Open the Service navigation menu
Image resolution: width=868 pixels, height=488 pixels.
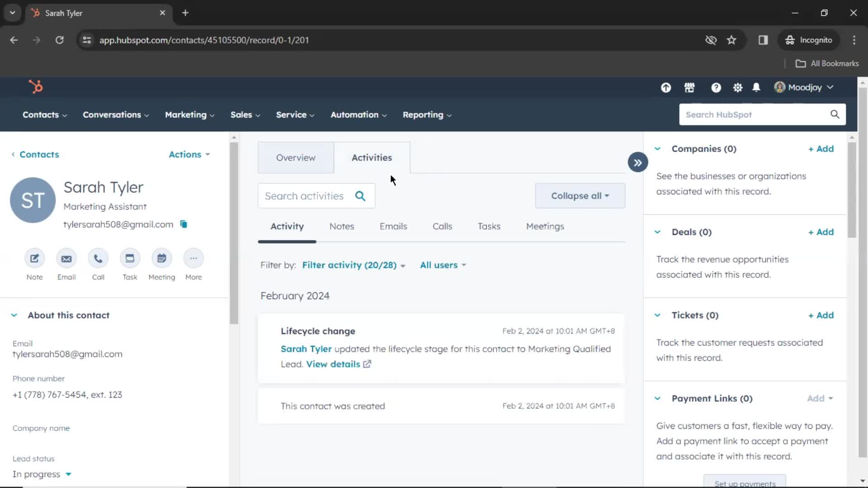click(x=295, y=115)
